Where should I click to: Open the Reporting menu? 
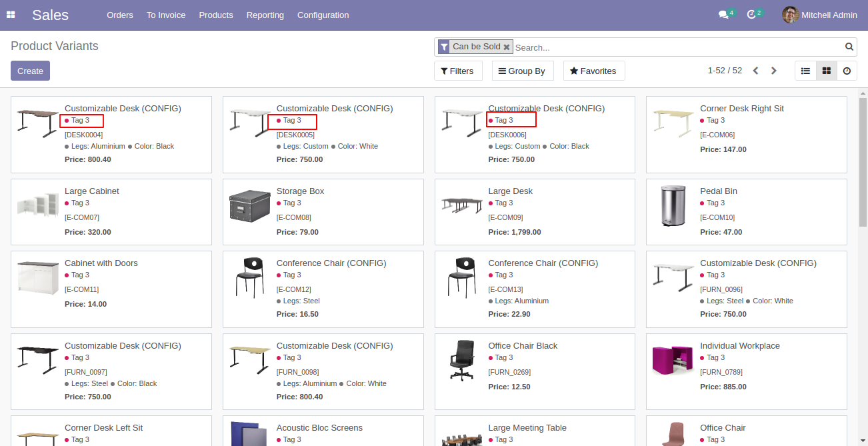(265, 15)
